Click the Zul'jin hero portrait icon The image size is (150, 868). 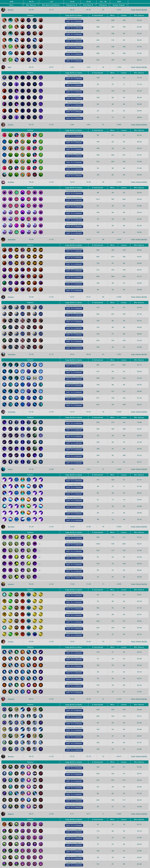point(3,10)
